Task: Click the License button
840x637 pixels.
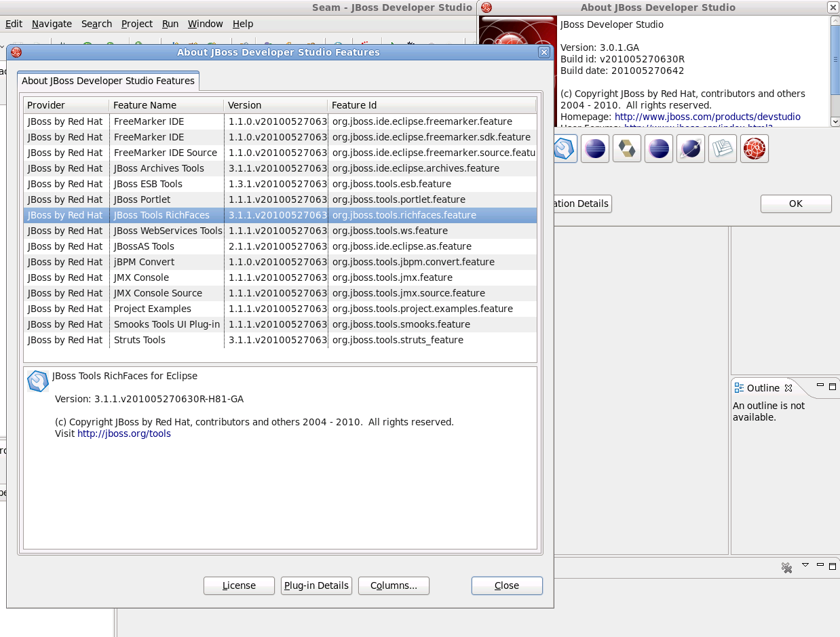Action: tap(239, 585)
